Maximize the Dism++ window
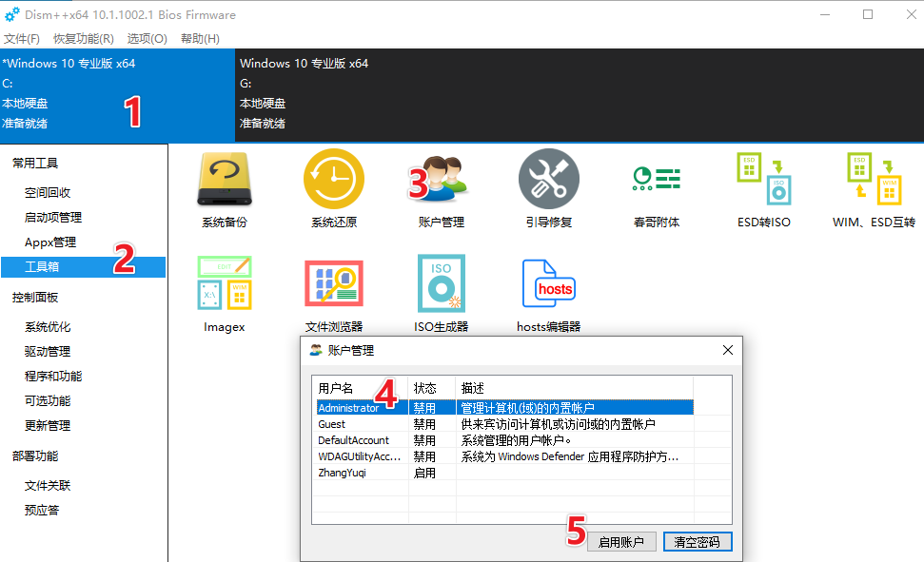This screenshot has height=562, width=924. [x=868, y=14]
